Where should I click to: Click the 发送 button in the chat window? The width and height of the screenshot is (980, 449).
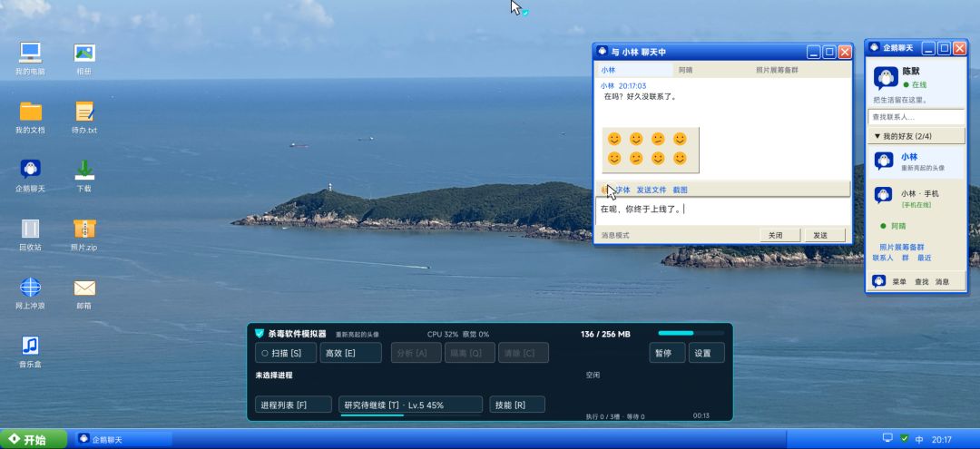point(824,236)
